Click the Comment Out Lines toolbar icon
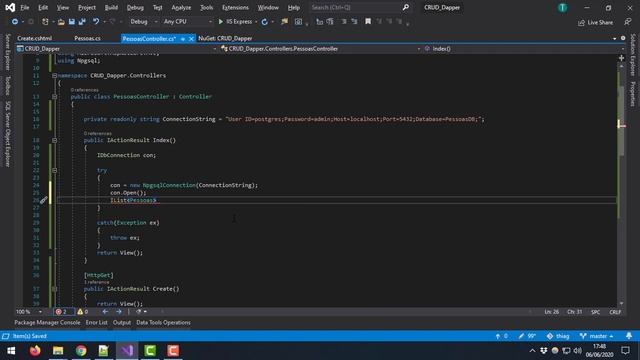The width and height of the screenshot is (640, 360). click(344, 22)
